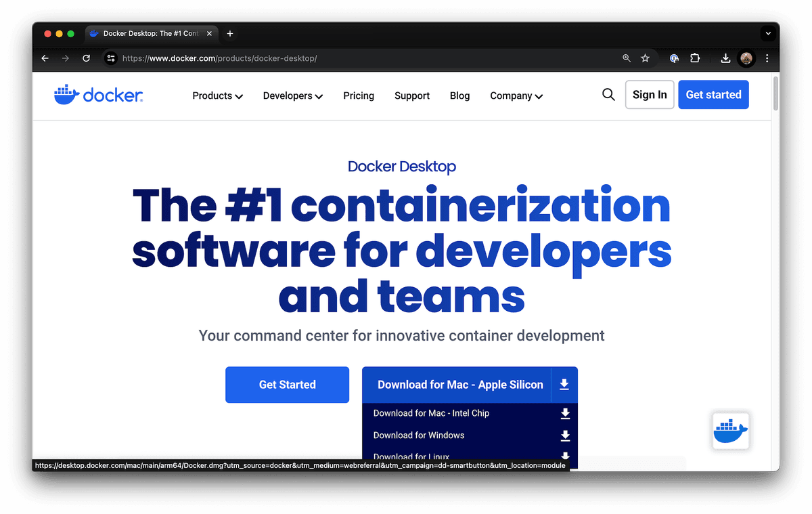Viewport: 812px width, 514px height.
Task: Choose Download for Mac - Intel Chip
Action: 431,413
